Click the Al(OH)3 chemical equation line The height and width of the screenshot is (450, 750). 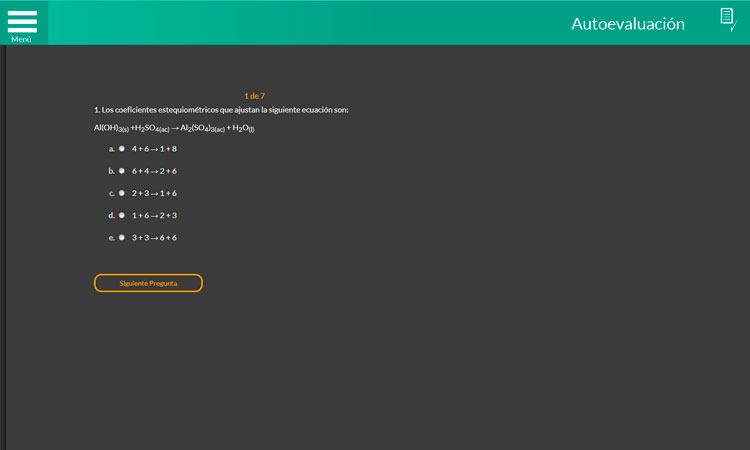[x=174, y=128]
